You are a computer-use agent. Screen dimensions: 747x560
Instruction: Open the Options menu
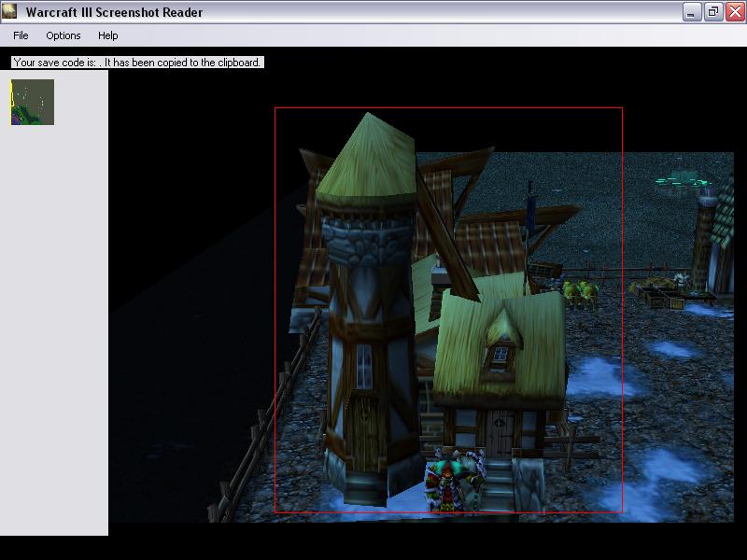[x=63, y=35]
